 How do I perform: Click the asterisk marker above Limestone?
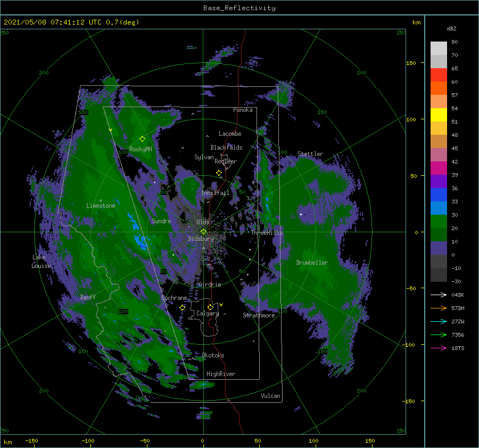[x=101, y=201]
